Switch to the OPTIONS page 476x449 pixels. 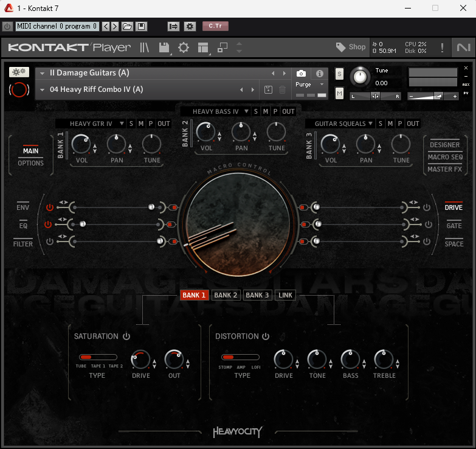pos(30,163)
